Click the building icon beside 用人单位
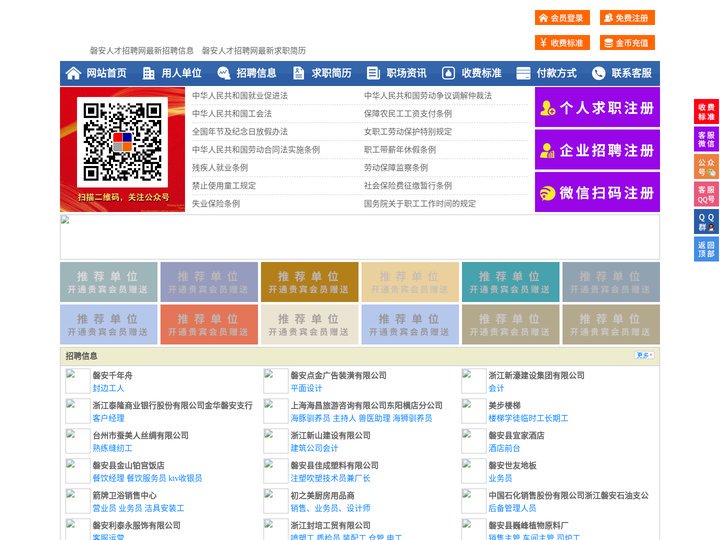 click(148, 73)
